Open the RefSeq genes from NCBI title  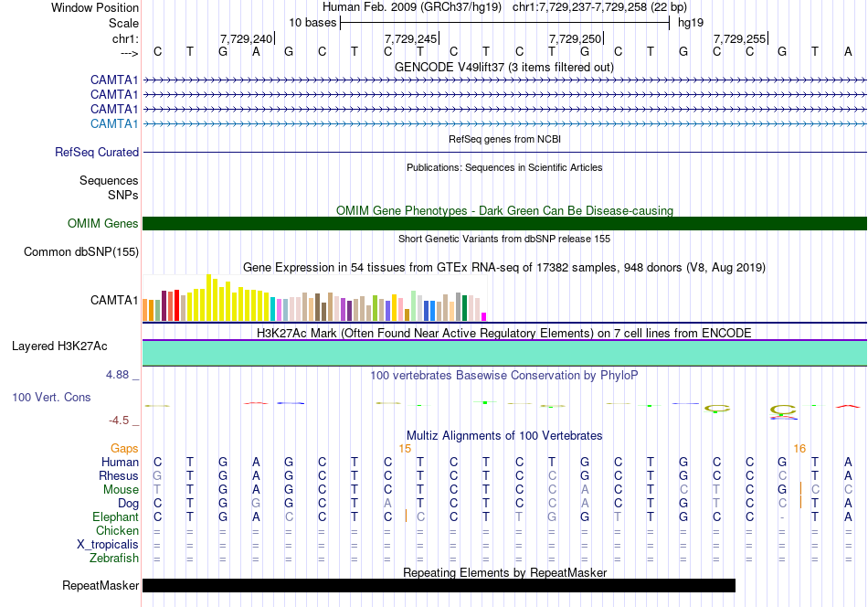click(x=504, y=139)
